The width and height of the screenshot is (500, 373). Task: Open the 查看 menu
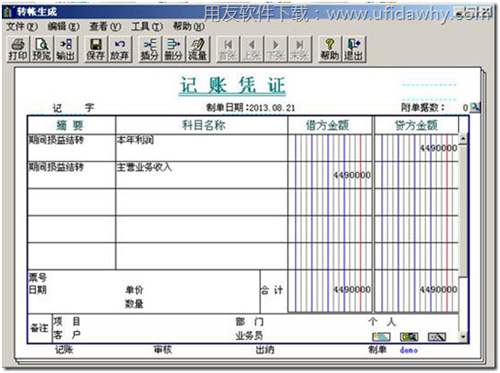[105, 26]
